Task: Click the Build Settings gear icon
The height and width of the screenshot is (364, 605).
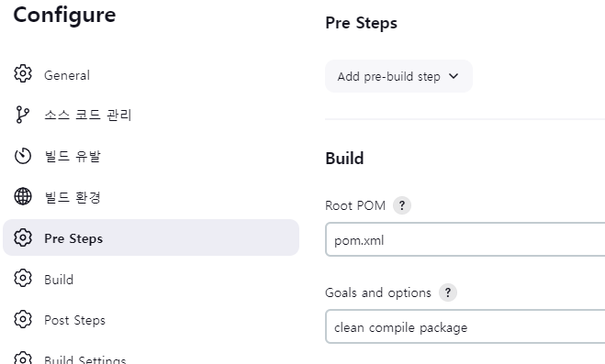Action: pyautogui.click(x=23, y=358)
